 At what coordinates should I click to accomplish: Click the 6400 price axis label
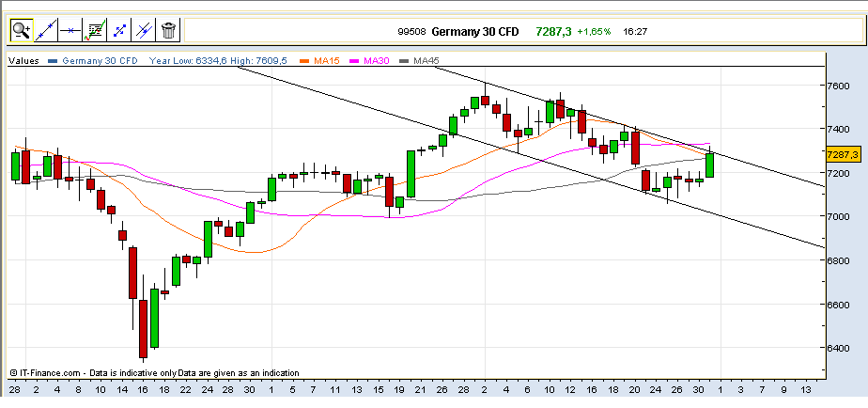(x=838, y=348)
